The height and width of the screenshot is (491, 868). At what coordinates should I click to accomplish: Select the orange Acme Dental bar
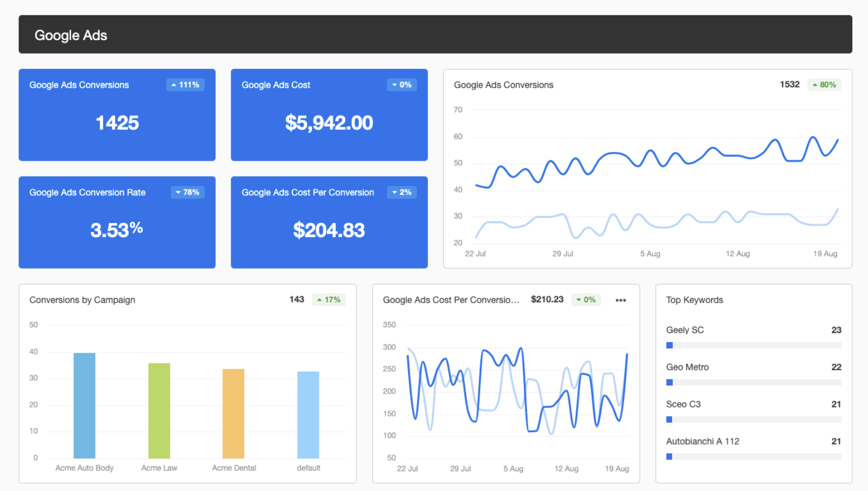[x=234, y=414]
